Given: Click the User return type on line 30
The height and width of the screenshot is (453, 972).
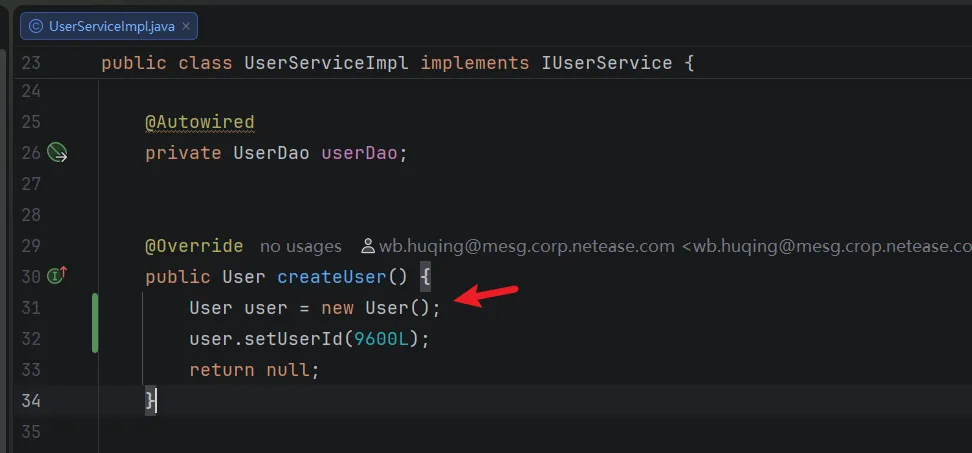Looking at the screenshot, I should [244, 276].
